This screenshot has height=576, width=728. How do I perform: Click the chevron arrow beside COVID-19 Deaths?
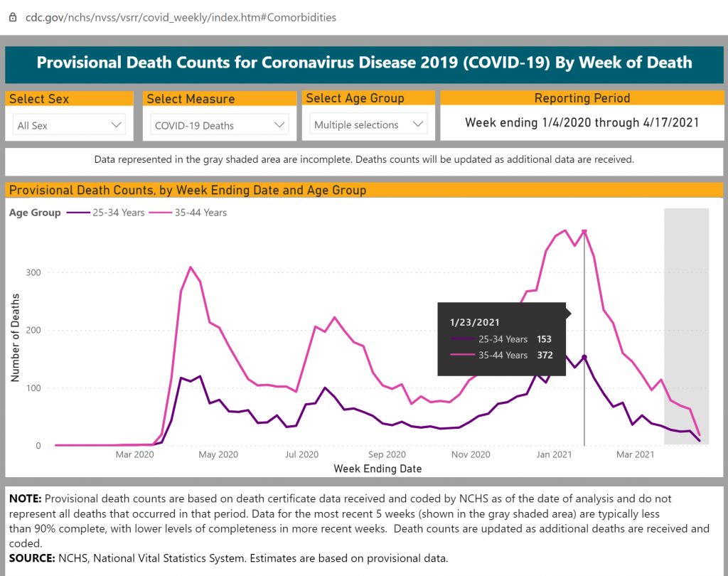279,125
